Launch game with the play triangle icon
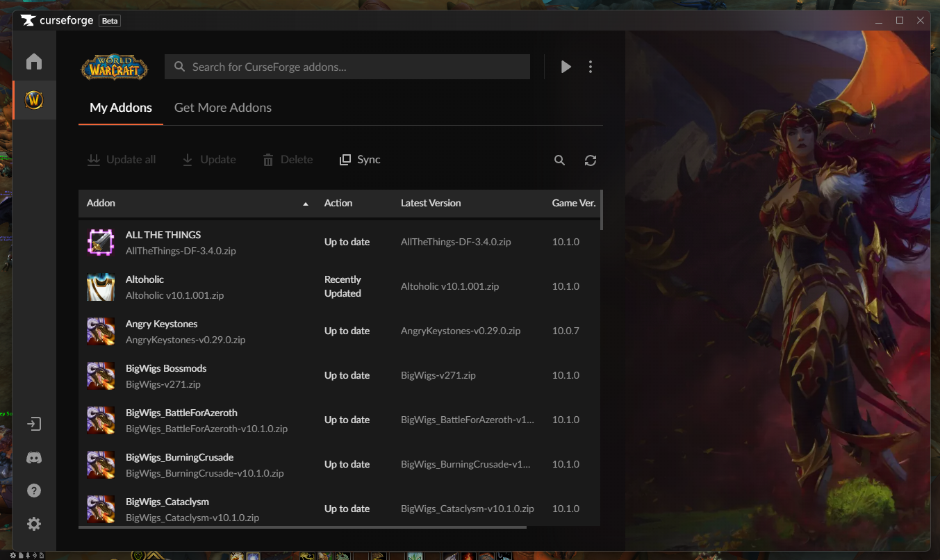The width and height of the screenshot is (940, 560). [566, 67]
